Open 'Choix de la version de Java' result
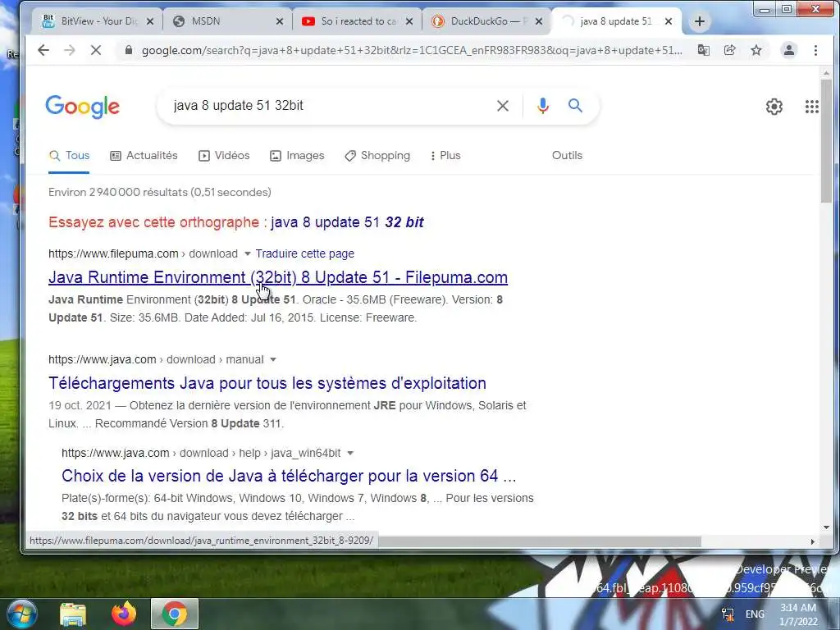840x630 pixels. [x=289, y=477]
